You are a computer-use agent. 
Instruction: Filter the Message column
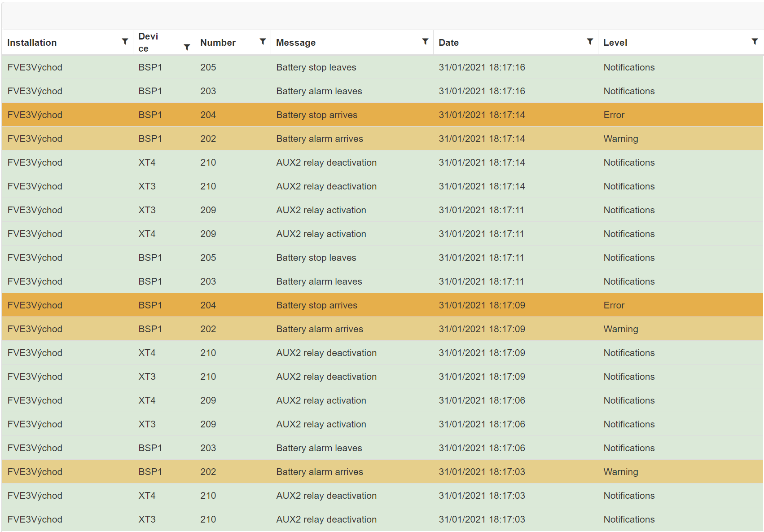425,41
